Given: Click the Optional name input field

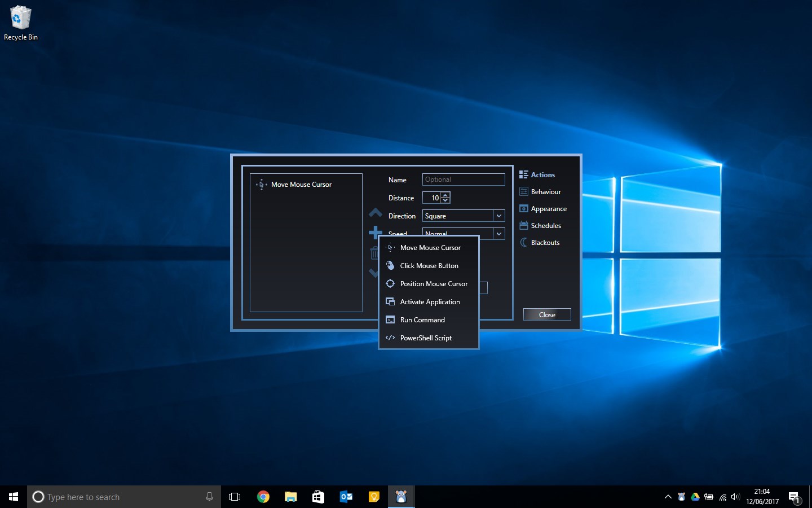Looking at the screenshot, I should point(463,179).
